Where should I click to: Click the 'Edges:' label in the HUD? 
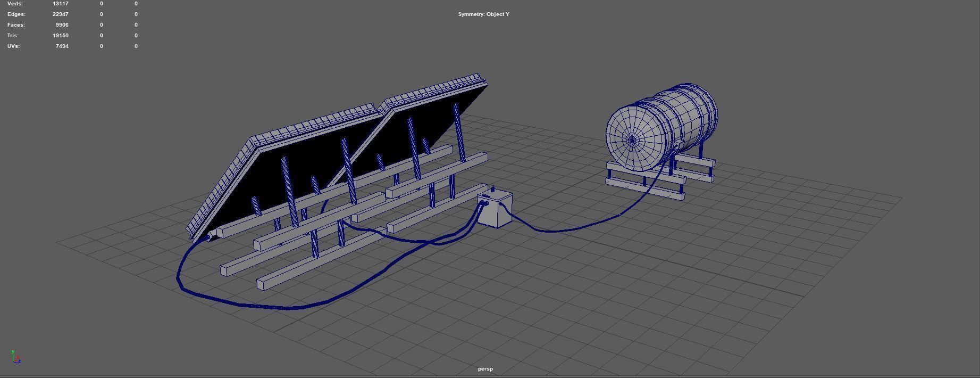coord(16,14)
